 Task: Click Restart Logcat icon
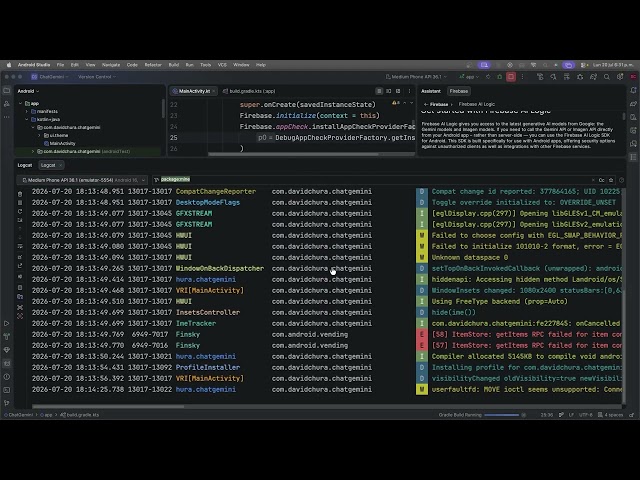(x=20, y=211)
